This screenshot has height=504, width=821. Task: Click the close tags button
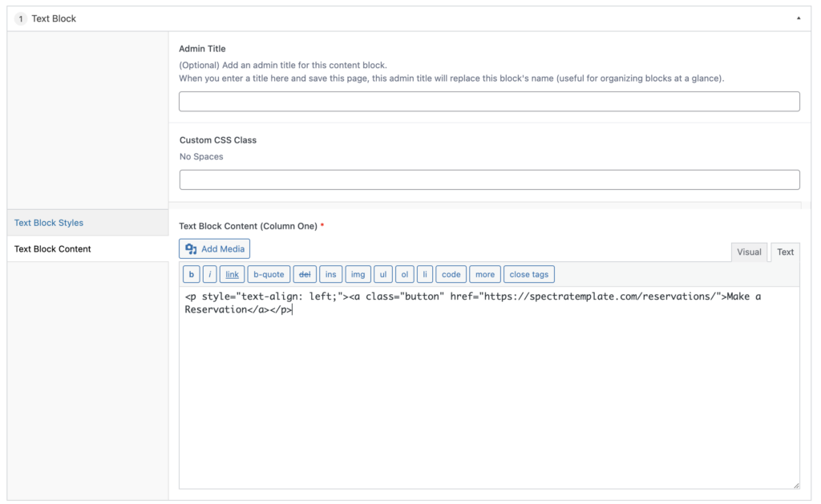[x=529, y=274]
